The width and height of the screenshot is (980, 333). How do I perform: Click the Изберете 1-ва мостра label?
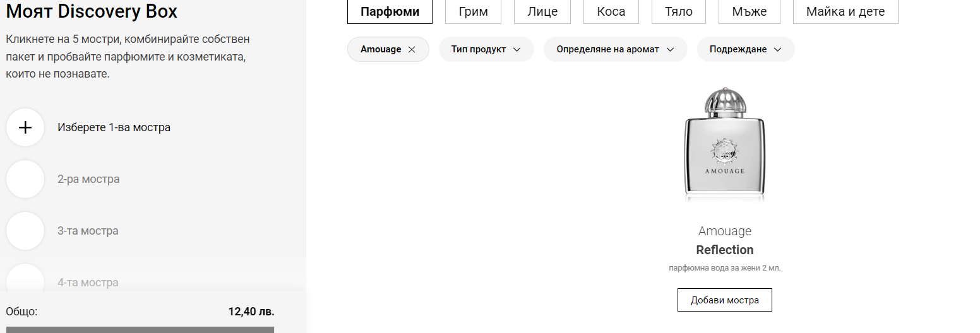click(114, 127)
